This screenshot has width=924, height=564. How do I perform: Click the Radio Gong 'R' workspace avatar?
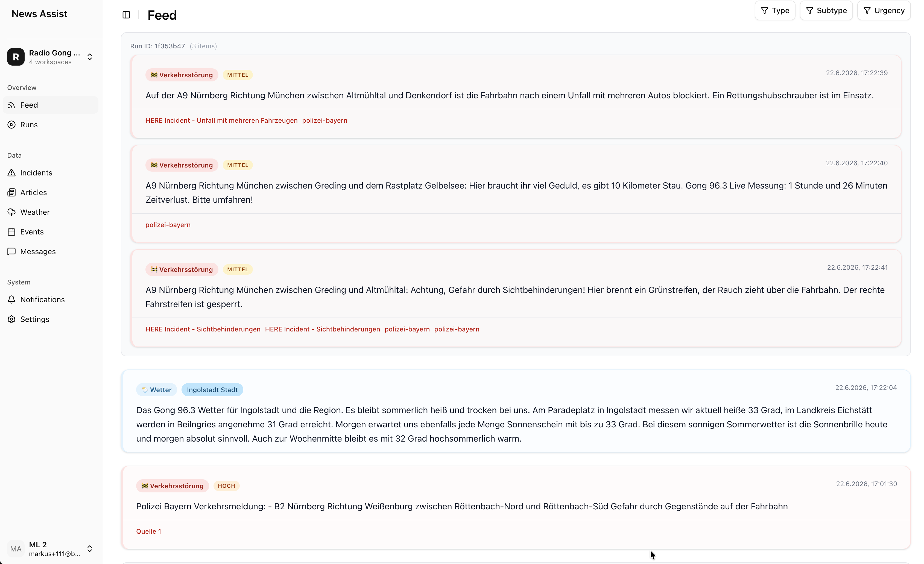[x=16, y=57]
